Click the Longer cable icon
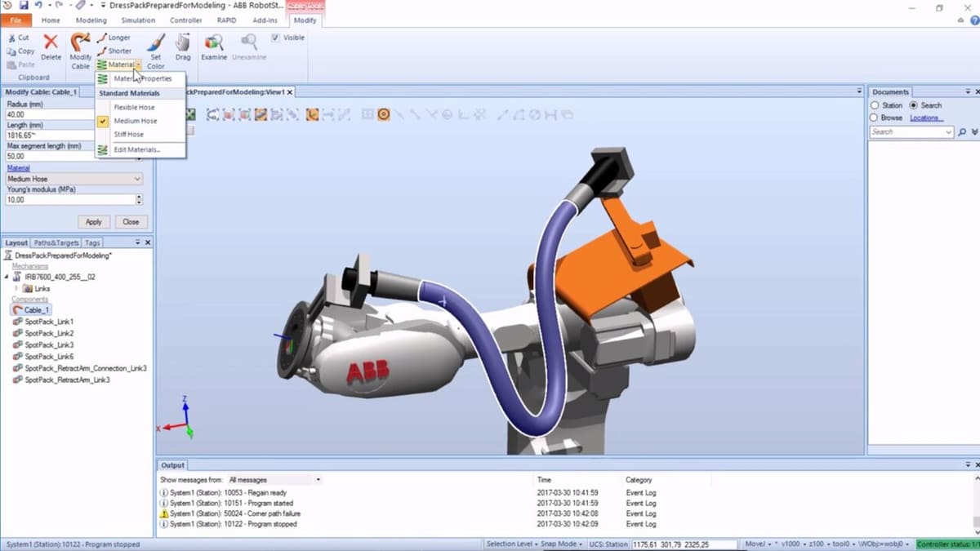The height and width of the screenshot is (551, 980). pos(102,38)
